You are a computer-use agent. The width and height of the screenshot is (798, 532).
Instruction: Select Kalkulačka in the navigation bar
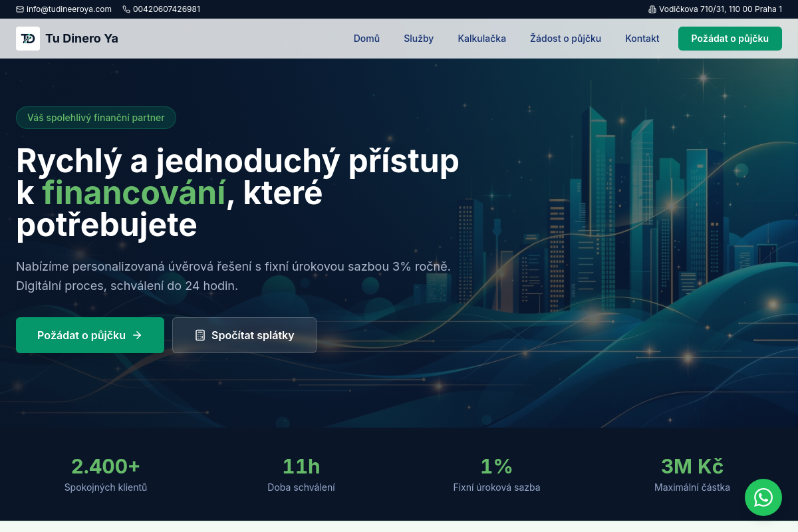(x=481, y=39)
